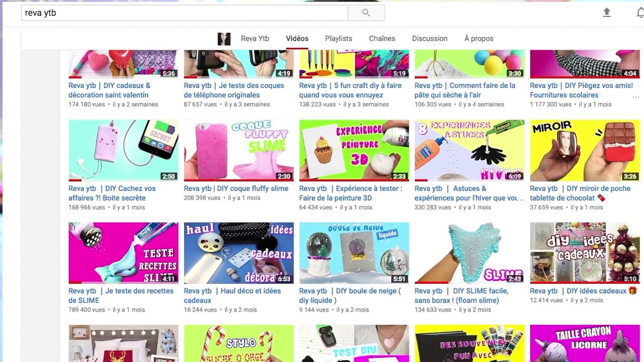644x362 pixels.
Task: Click the upload video icon
Action: pos(607,13)
